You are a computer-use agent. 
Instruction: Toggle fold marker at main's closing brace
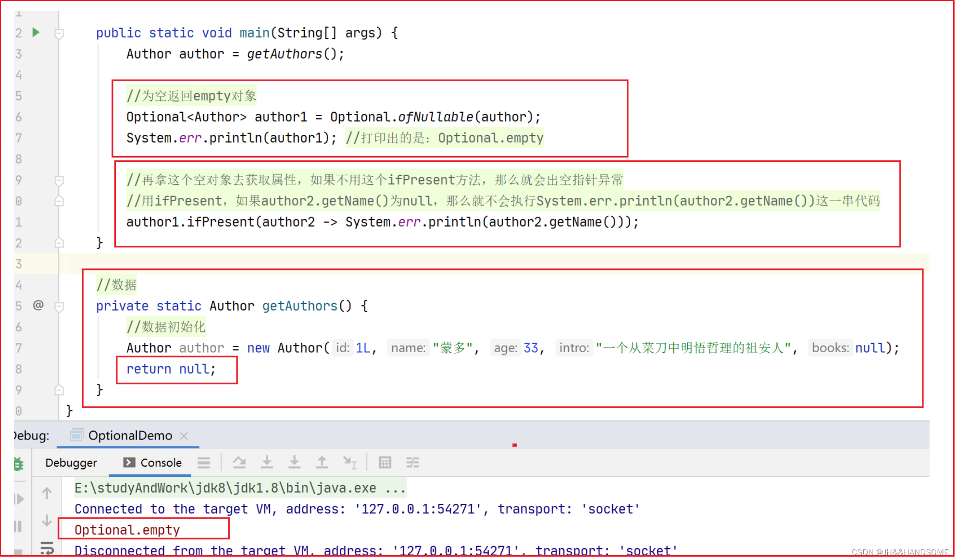pos(59,243)
